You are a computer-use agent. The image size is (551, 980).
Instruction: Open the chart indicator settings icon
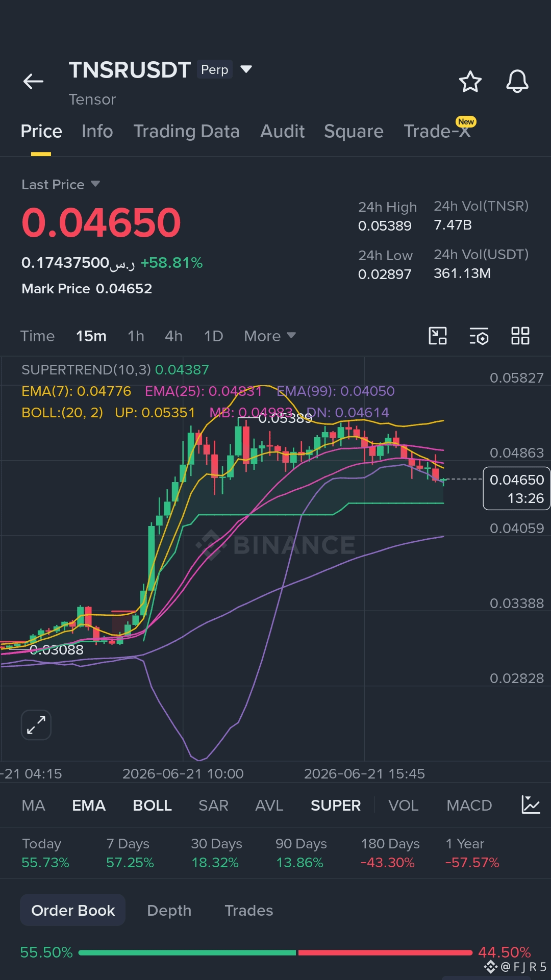click(x=479, y=336)
